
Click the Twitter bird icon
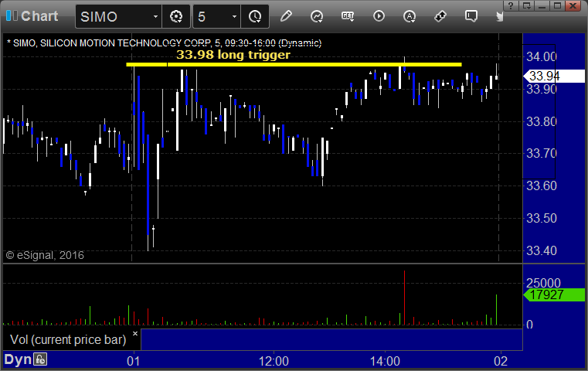pos(499,16)
